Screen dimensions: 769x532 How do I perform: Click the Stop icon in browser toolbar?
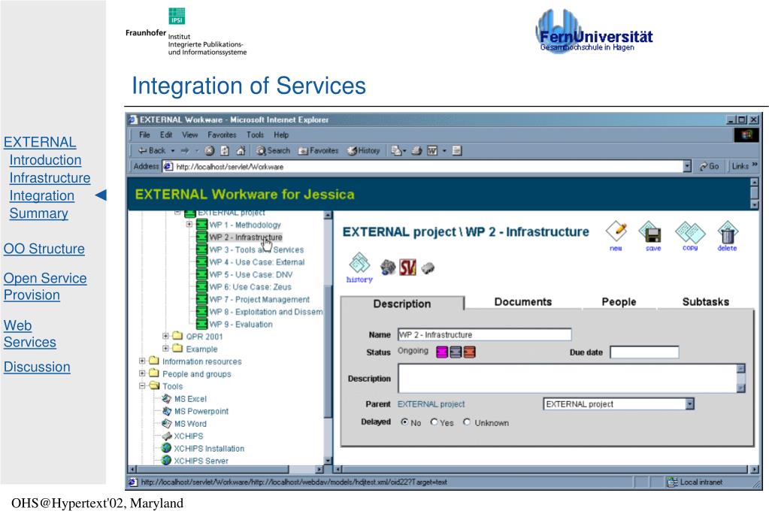[210, 150]
